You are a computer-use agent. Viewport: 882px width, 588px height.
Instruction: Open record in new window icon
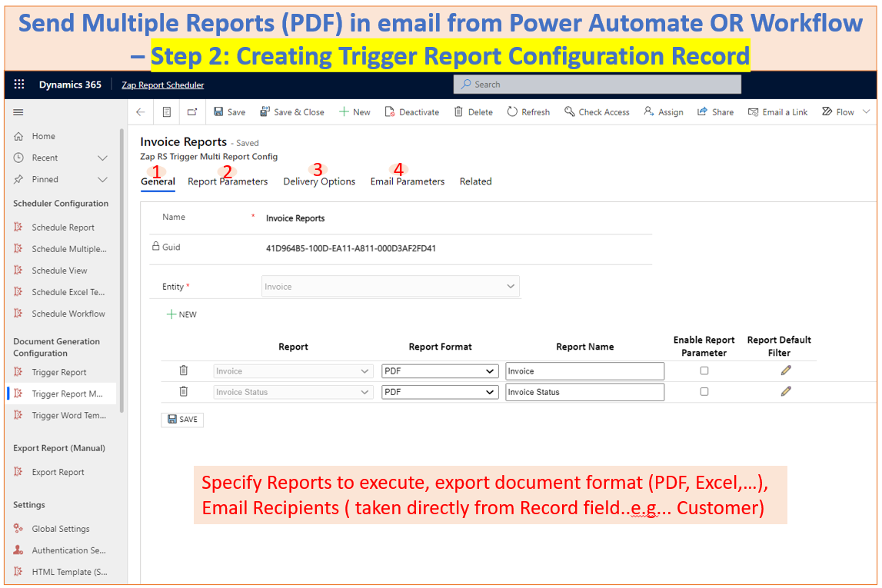[x=191, y=112]
